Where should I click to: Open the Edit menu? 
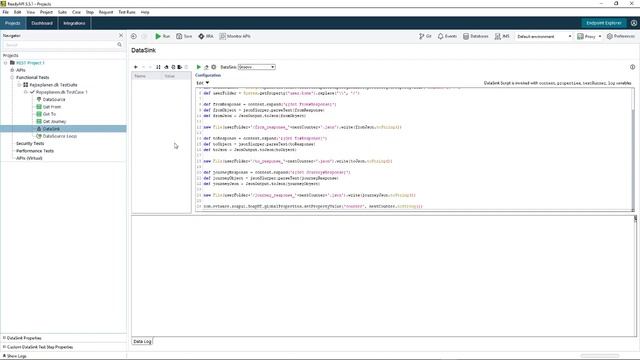18,12
